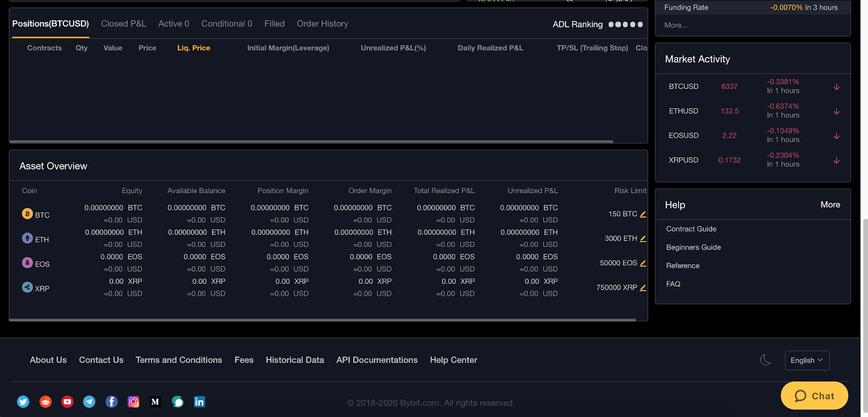This screenshot has height=417, width=868.
Task: Click the ETHUSD down arrow indicator
Action: point(837,111)
